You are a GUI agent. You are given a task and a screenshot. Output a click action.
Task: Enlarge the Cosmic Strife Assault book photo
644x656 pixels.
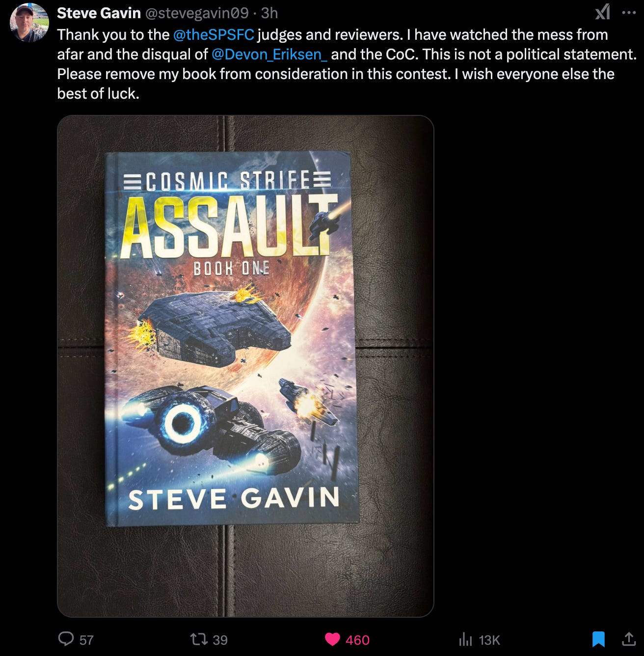(245, 366)
